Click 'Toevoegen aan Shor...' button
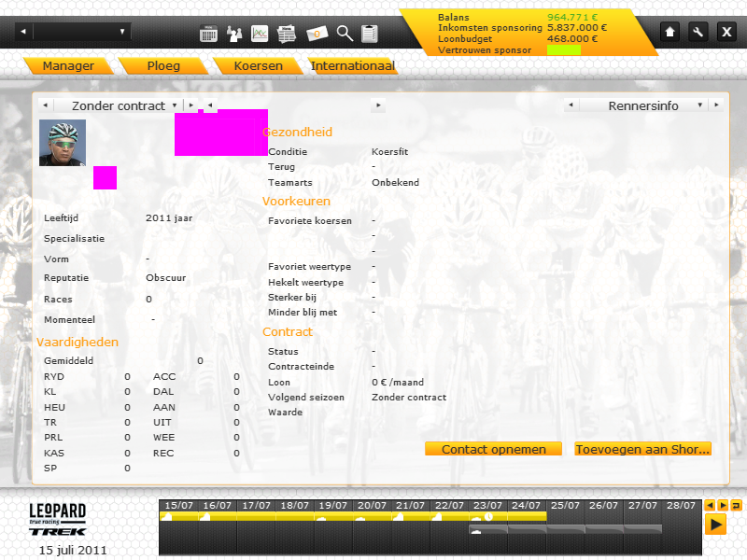Image resolution: width=747 pixels, height=560 pixels. [x=642, y=449]
